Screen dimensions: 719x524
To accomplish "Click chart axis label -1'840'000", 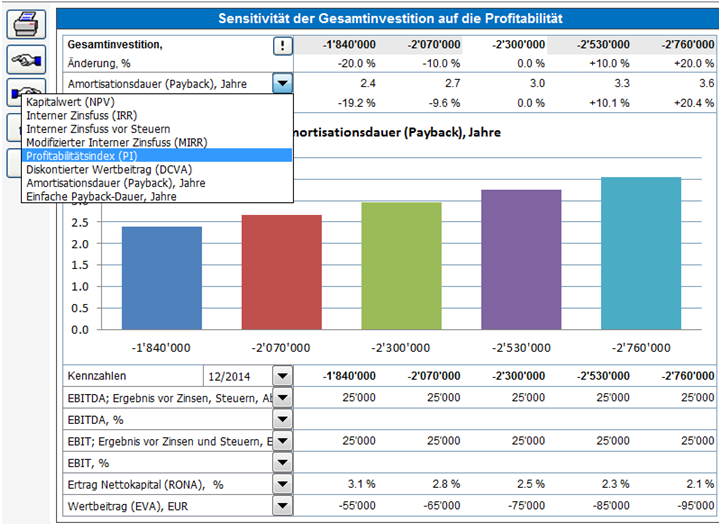I will tap(161, 348).
